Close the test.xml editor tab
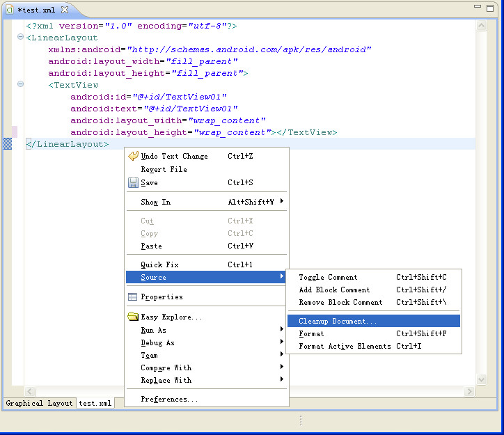 coord(65,10)
